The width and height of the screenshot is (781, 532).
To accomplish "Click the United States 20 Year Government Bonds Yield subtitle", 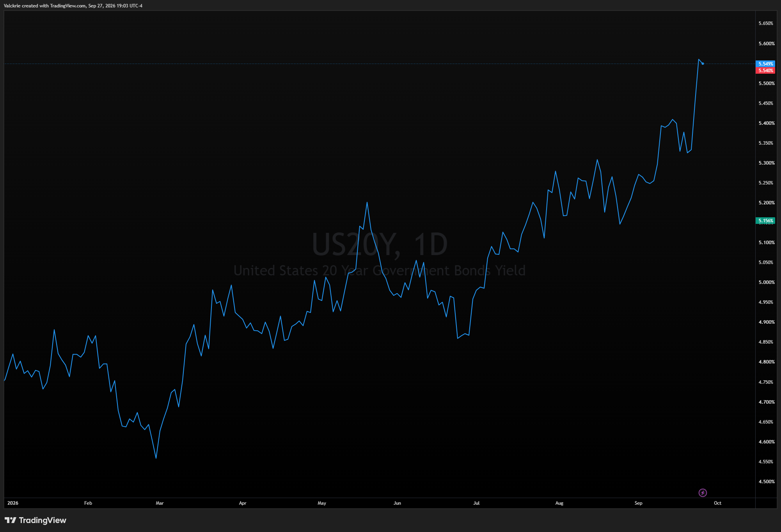I will (x=380, y=270).
